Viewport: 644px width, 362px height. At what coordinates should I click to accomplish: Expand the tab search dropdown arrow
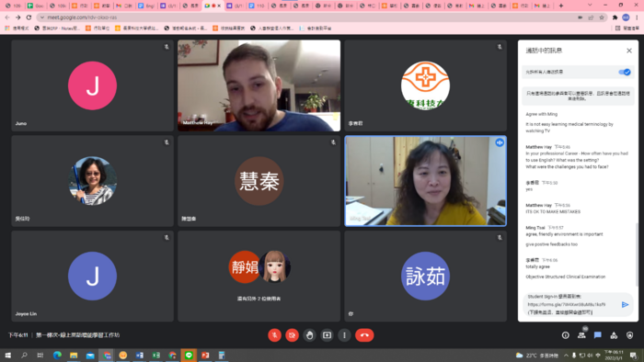tap(590, 6)
